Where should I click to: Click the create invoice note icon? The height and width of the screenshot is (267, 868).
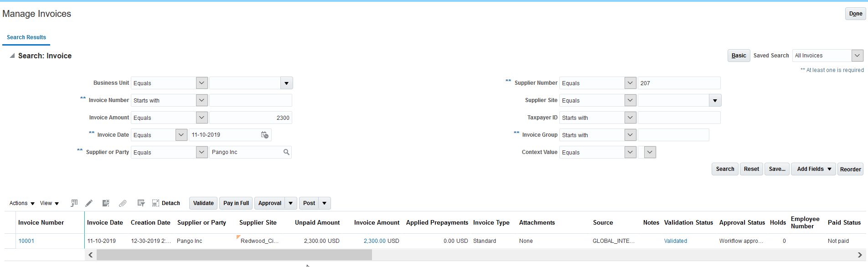tap(106, 203)
